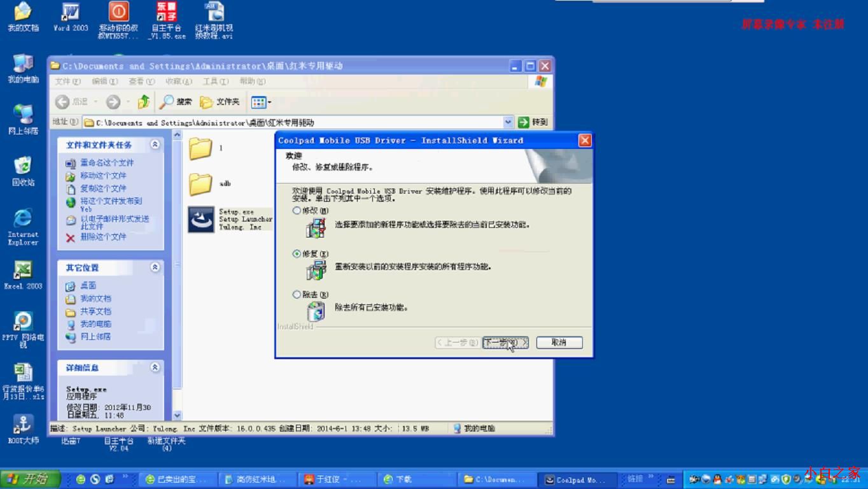This screenshot has height=489, width=868.
Task: Switch to Coolpad Mo... taskbar button
Action: [x=578, y=479]
